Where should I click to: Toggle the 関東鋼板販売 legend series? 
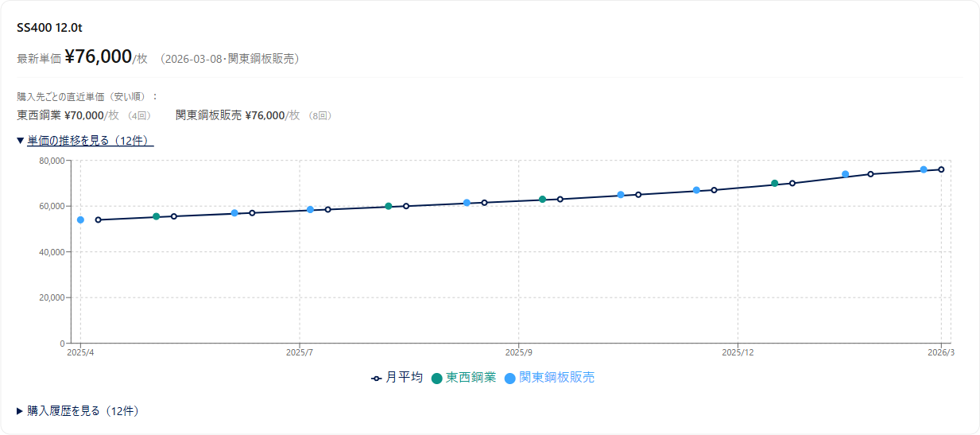click(549, 378)
